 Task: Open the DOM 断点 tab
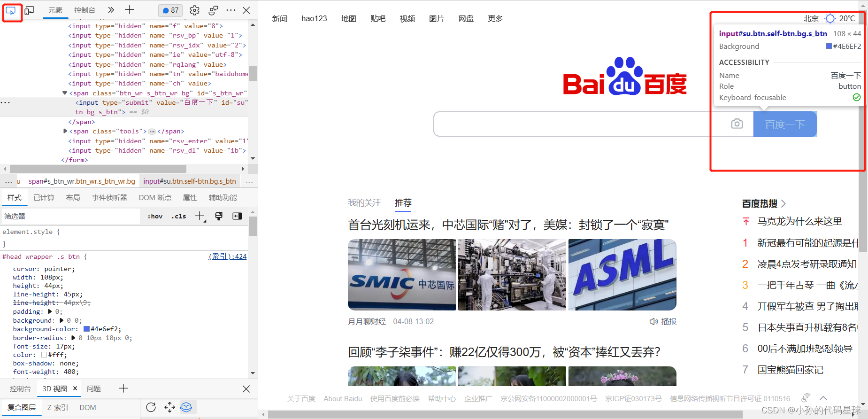click(x=155, y=198)
